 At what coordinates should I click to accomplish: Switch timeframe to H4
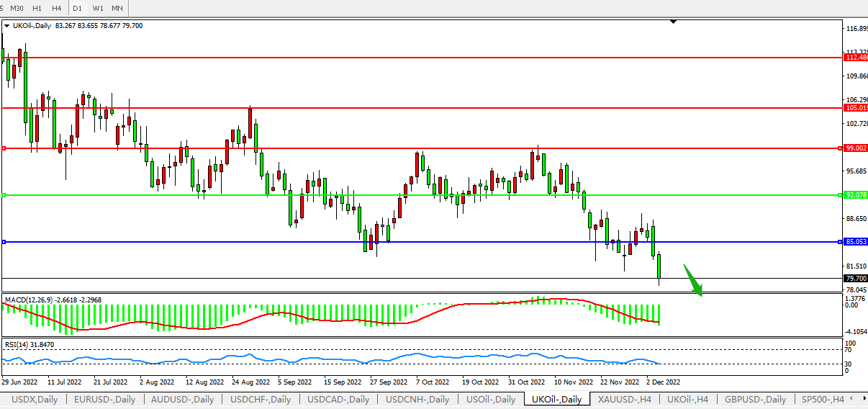point(56,8)
